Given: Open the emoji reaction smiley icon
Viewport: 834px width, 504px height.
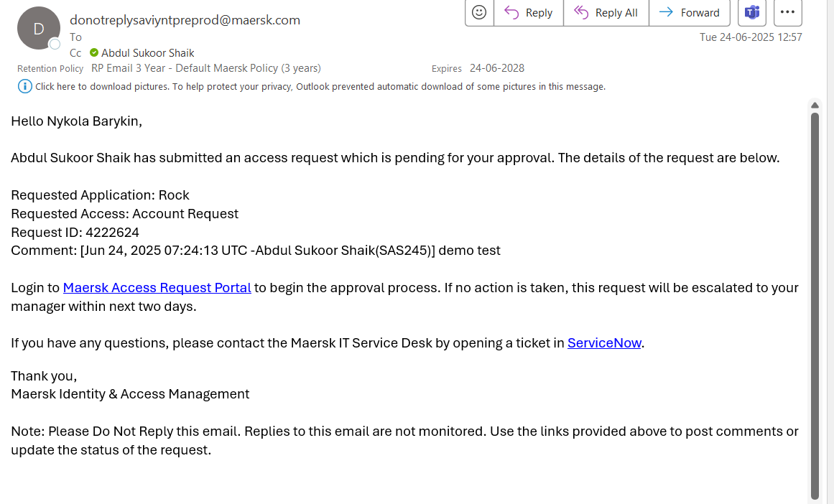Looking at the screenshot, I should pyautogui.click(x=479, y=12).
